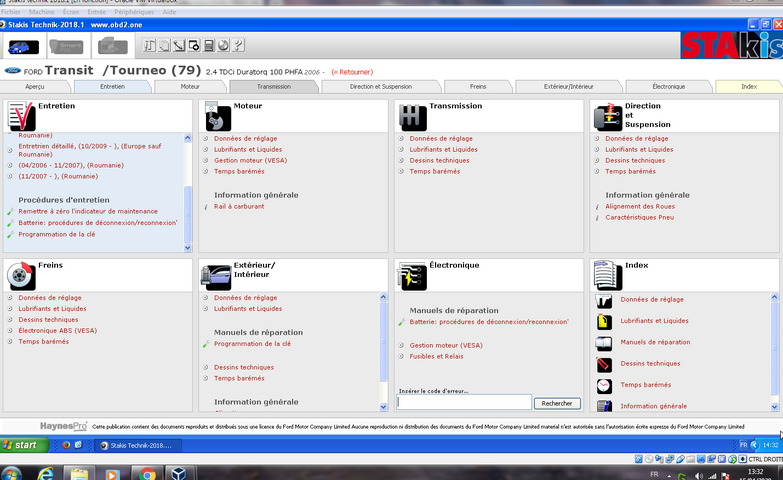Open Gestion moteur (VESA) under Moteur

[251, 160]
